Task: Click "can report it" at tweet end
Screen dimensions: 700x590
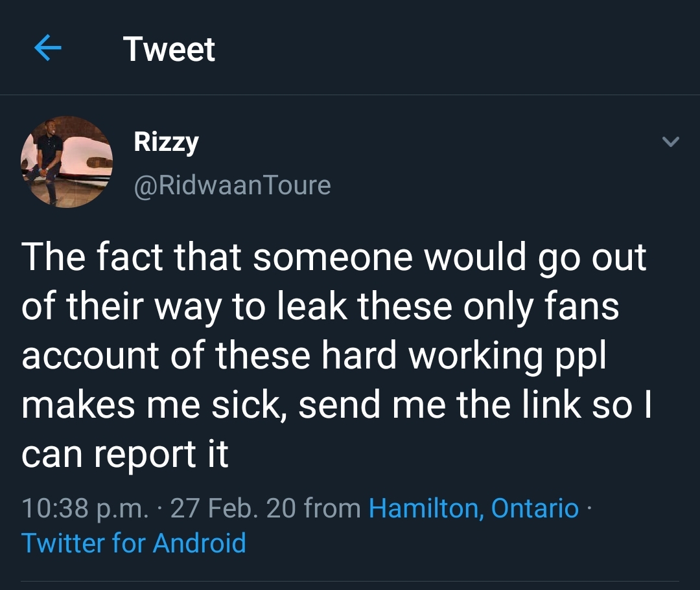Action: click(x=124, y=455)
